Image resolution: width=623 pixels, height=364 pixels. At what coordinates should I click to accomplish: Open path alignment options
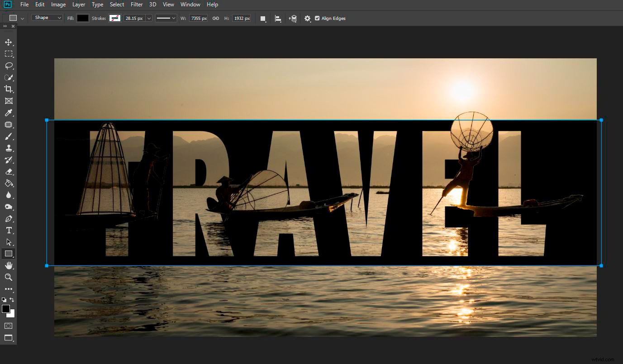278,18
